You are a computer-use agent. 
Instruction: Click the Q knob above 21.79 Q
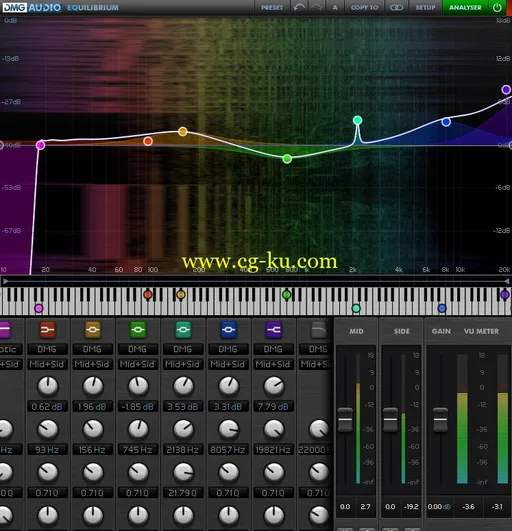point(184,472)
